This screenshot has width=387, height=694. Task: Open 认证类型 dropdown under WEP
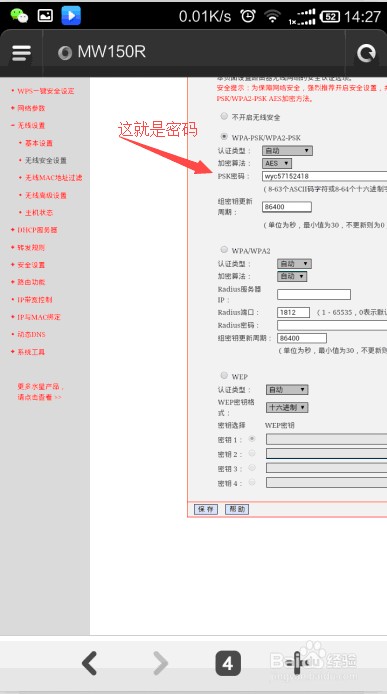coord(287,390)
